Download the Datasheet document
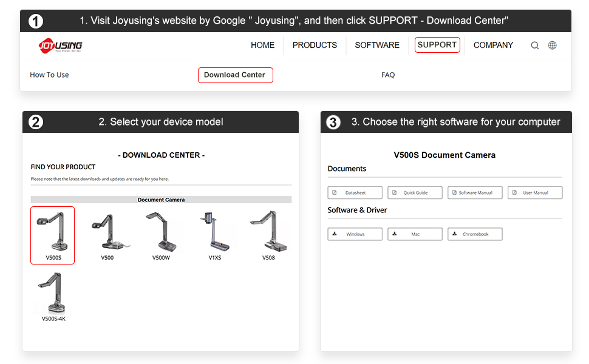The image size is (589, 364). [x=355, y=193]
